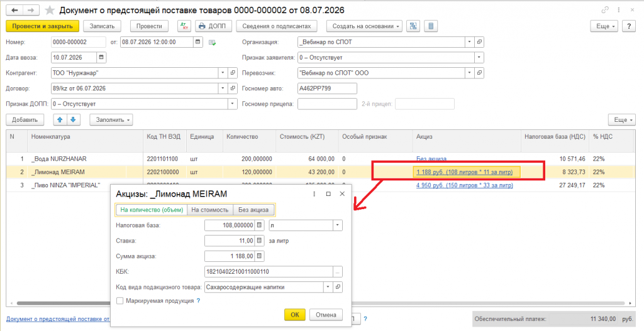This screenshot has width=644, height=331.
Task: Go back with the left arrow
Action: point(15,10)
